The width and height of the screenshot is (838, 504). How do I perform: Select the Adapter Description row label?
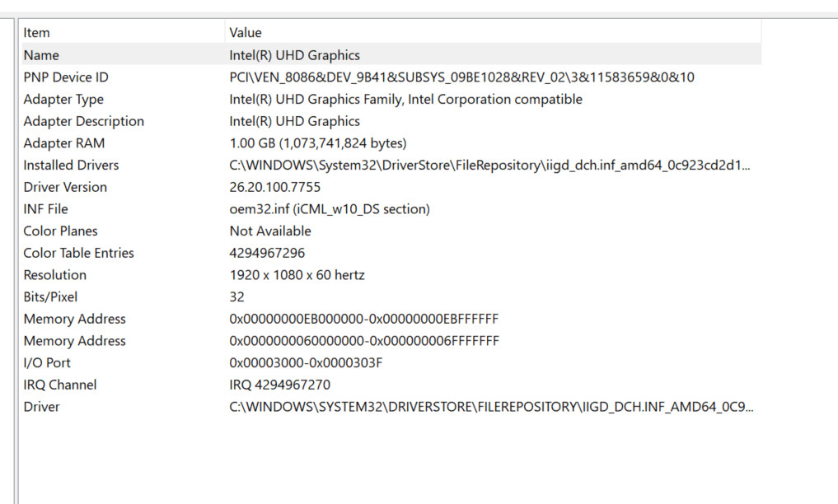[x=84, y=121]
